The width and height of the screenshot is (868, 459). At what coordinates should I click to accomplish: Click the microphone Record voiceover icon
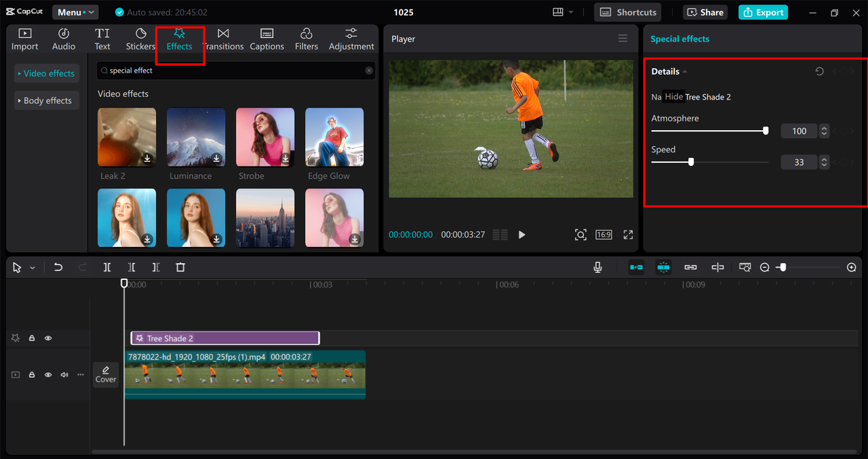coord(597,267)
